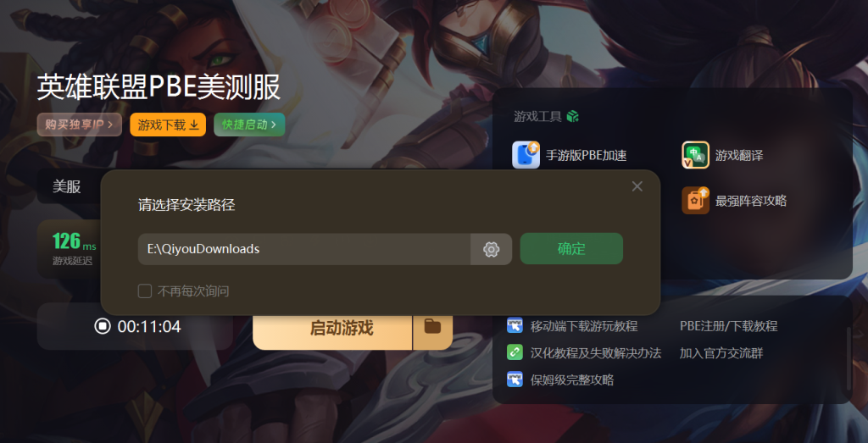Click the 启动游戏 launch button
This screenshot has width=868, height=443.
332,328
